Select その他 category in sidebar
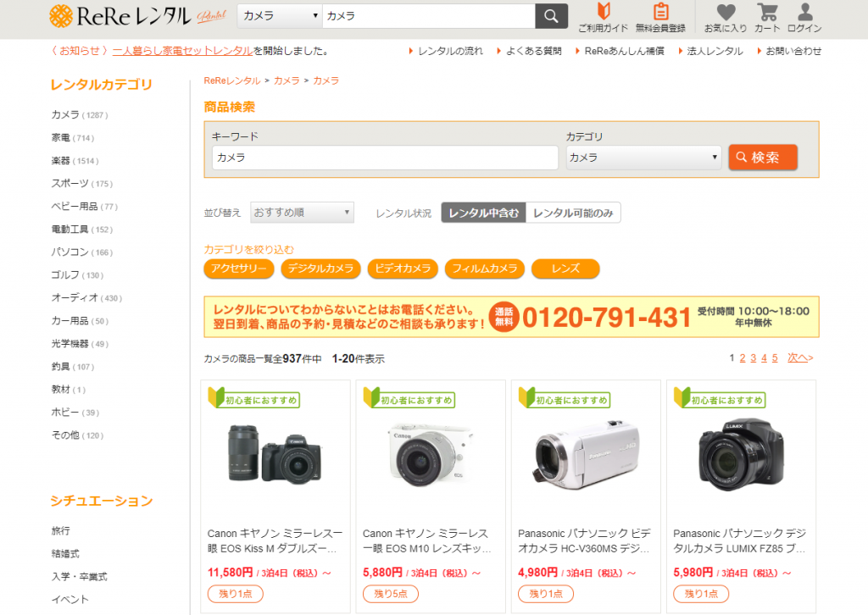The image size is (868, 615). tap(77, 435)
